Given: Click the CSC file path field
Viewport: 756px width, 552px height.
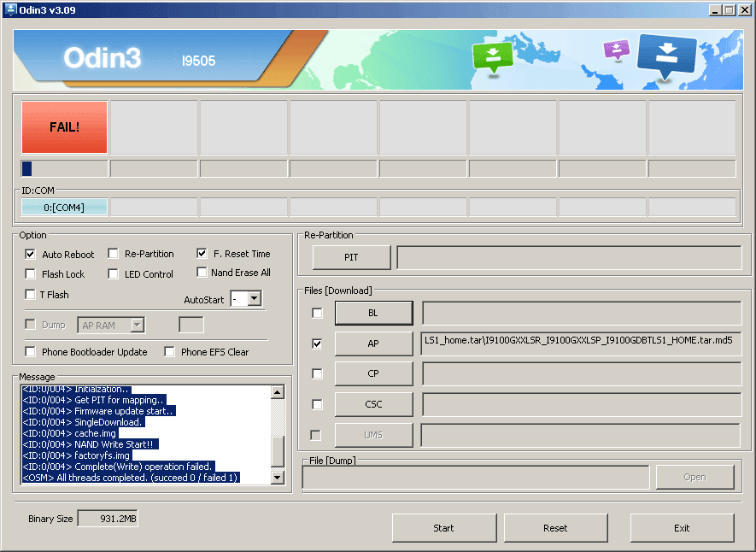Looking at the screenshot, I should 582,404.
